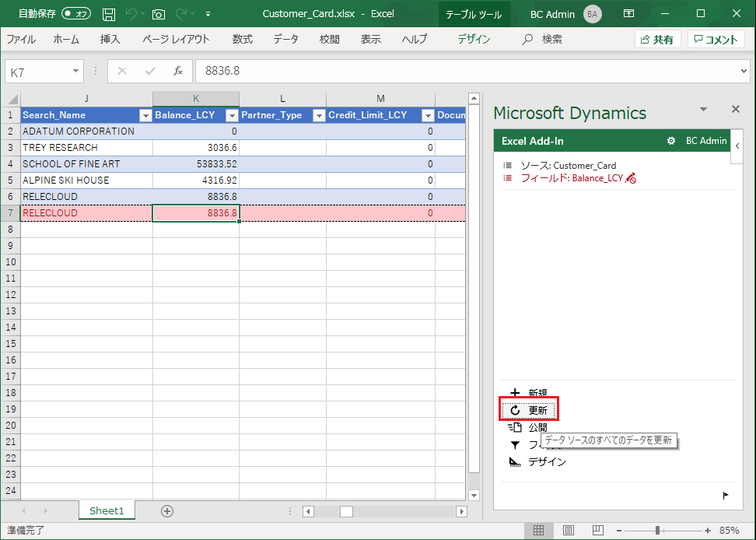
Task: Click the BA account avatar
Action: point(592,14)
